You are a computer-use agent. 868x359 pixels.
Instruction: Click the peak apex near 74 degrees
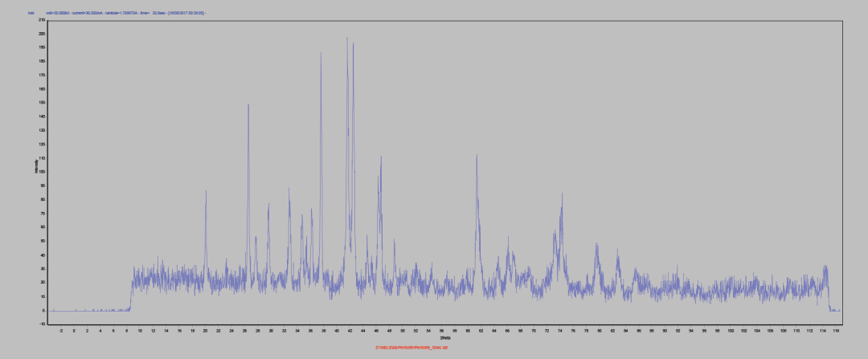[562, 194]
